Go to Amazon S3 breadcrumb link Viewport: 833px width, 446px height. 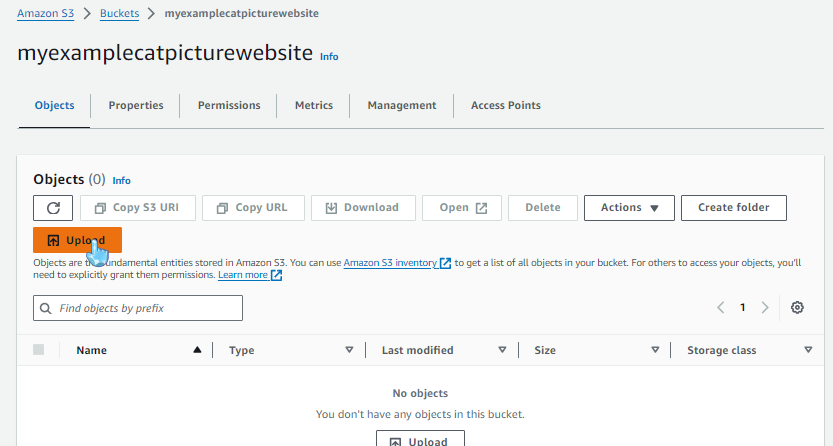click(46, 13)
